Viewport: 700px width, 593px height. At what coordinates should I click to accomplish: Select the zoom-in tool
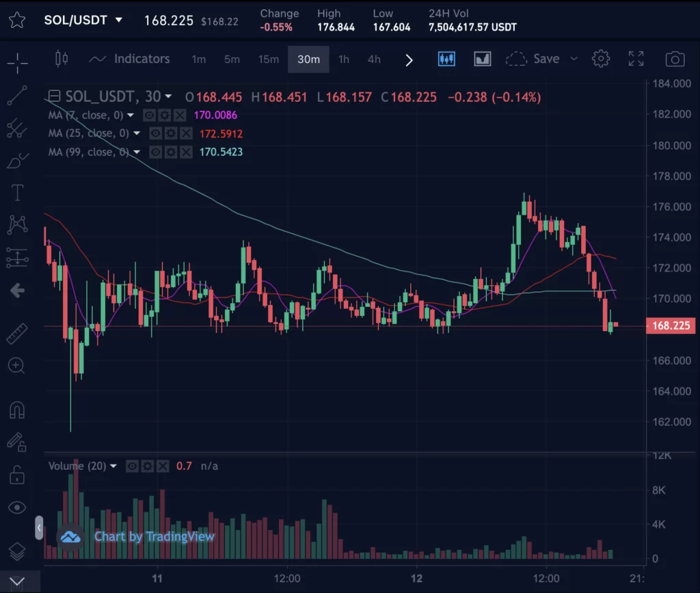[18, 365]
